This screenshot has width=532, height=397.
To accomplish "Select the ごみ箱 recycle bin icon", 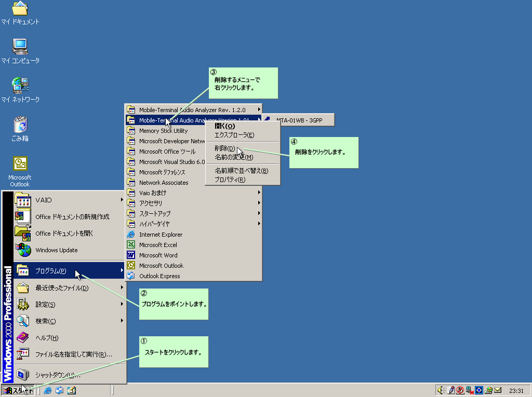I will click(20, 129).
